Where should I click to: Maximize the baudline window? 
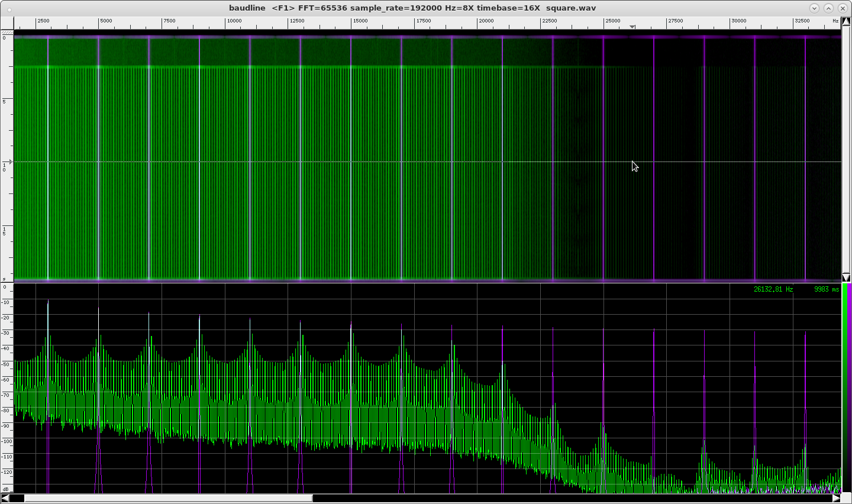point(828,8)
